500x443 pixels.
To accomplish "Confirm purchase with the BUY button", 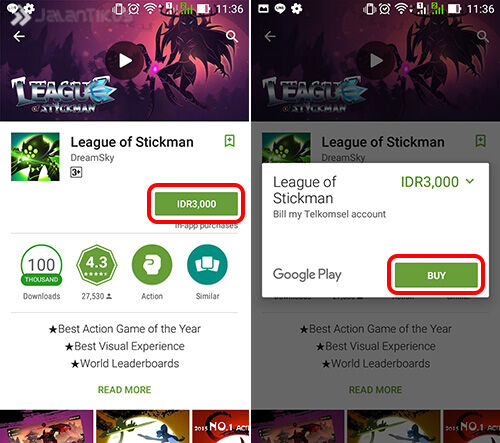I will (436, 275).
